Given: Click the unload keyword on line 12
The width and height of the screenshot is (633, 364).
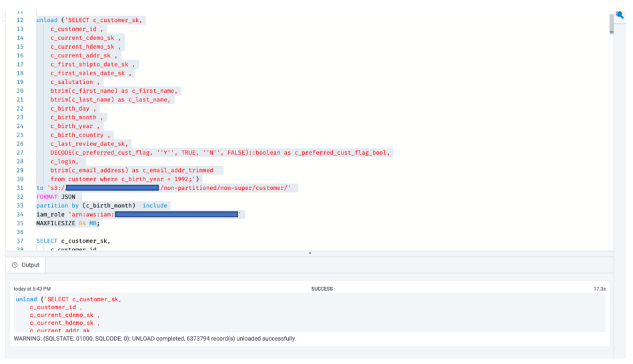Looking at the screenshot, I should pos(47,20).
